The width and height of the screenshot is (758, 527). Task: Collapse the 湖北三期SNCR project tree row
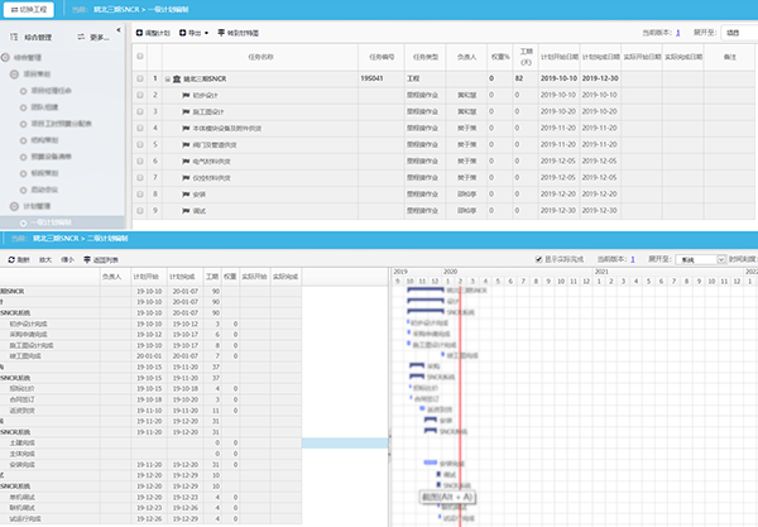[167, 78]
